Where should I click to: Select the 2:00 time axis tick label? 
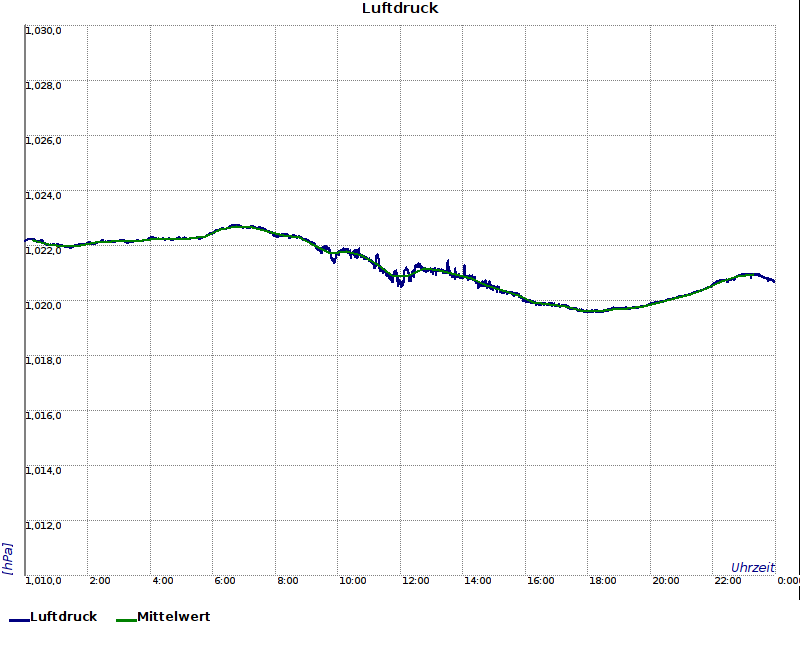100,580
